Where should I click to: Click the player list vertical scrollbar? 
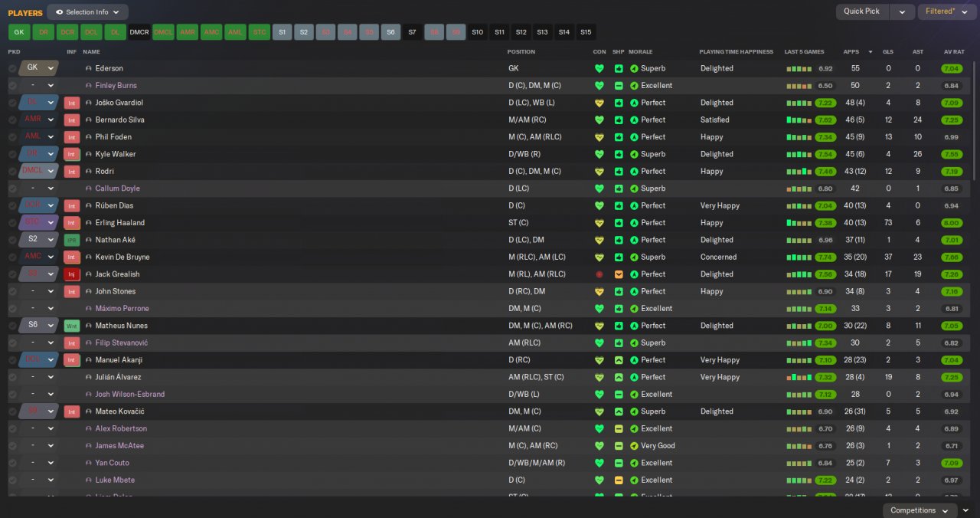(x=975, y=120)
